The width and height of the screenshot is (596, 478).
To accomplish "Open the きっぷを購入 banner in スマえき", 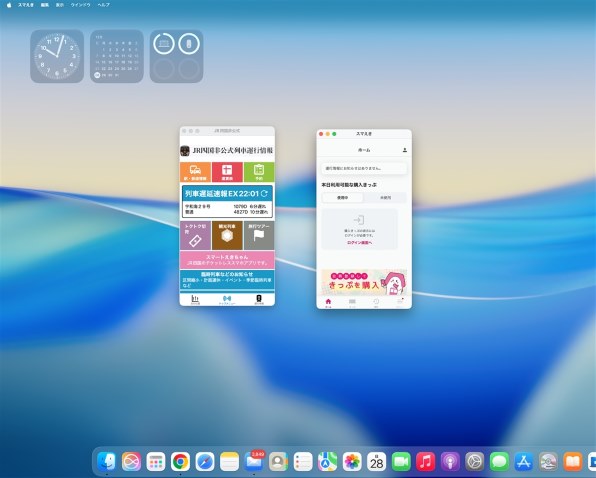I will [x=364, y=282].
